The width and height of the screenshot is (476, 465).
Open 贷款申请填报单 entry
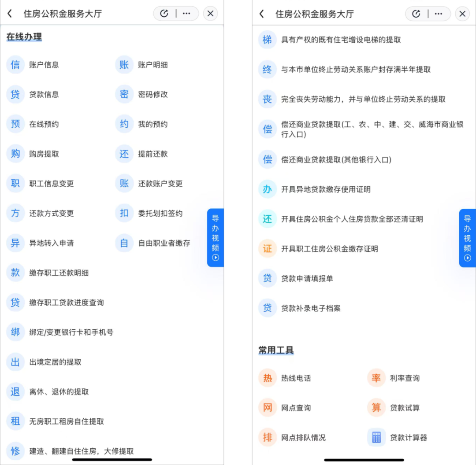[x=307, y=278]
